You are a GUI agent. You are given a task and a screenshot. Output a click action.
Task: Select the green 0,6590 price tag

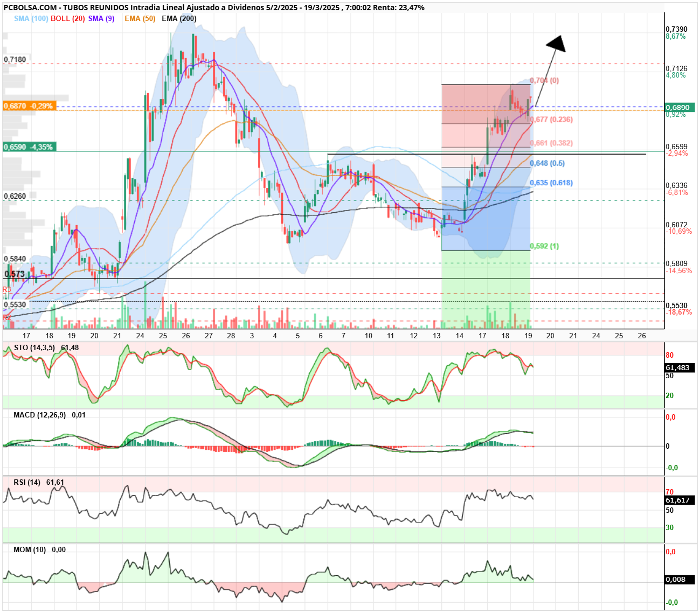tap(29, 147)
